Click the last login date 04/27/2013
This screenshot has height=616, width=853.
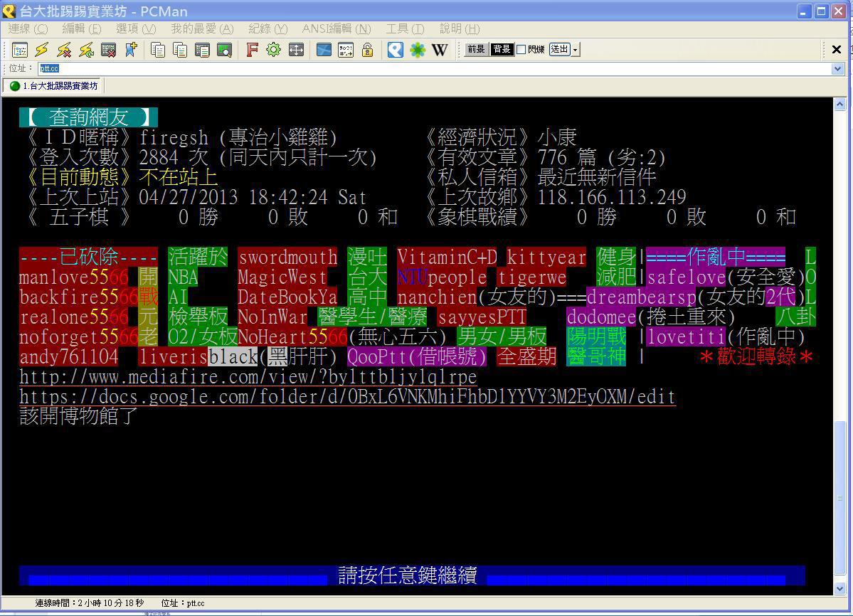point(189,197)
